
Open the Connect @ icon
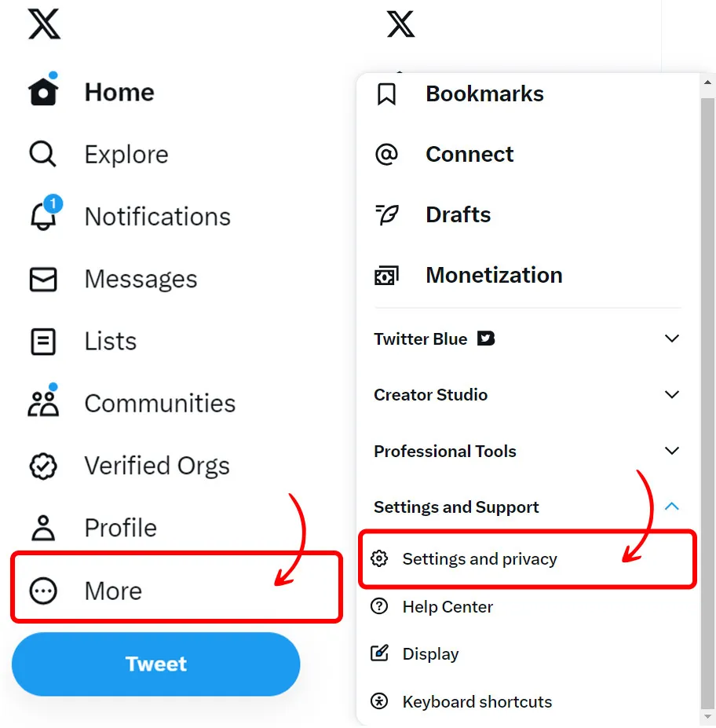point(386,154)
